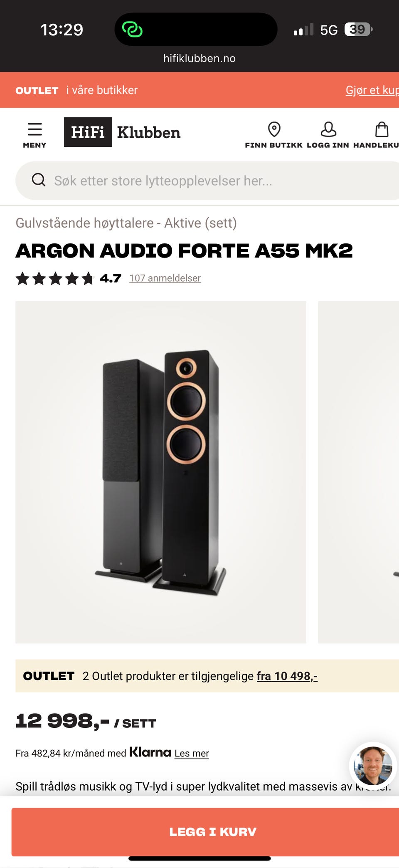Open the Logg Inn user icon
This screenshot has height=868, width=399.
pyautogui.click(x=328, y=129)
